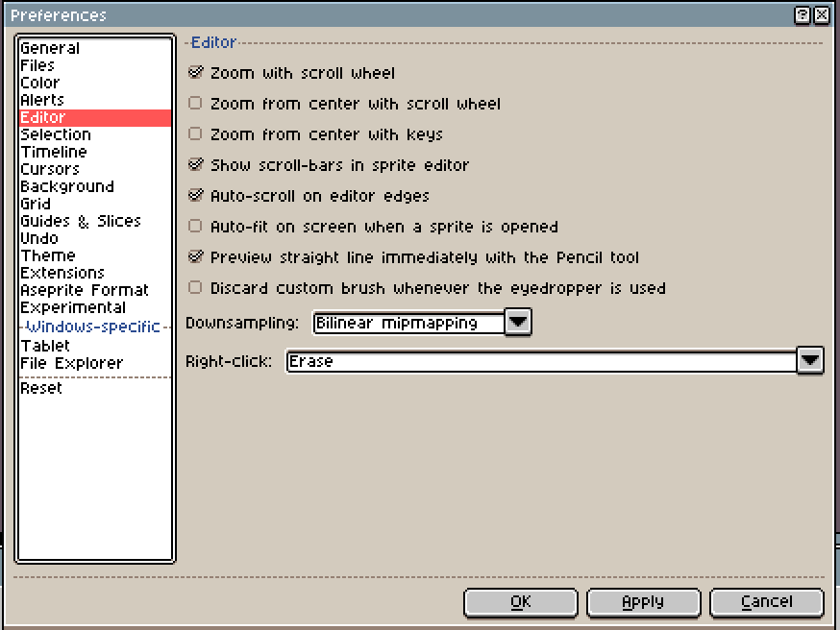Disable Zoom with scroll wheel checkbox
The height and width of the screenshot is (630, 840).
[x=196, y=73]
